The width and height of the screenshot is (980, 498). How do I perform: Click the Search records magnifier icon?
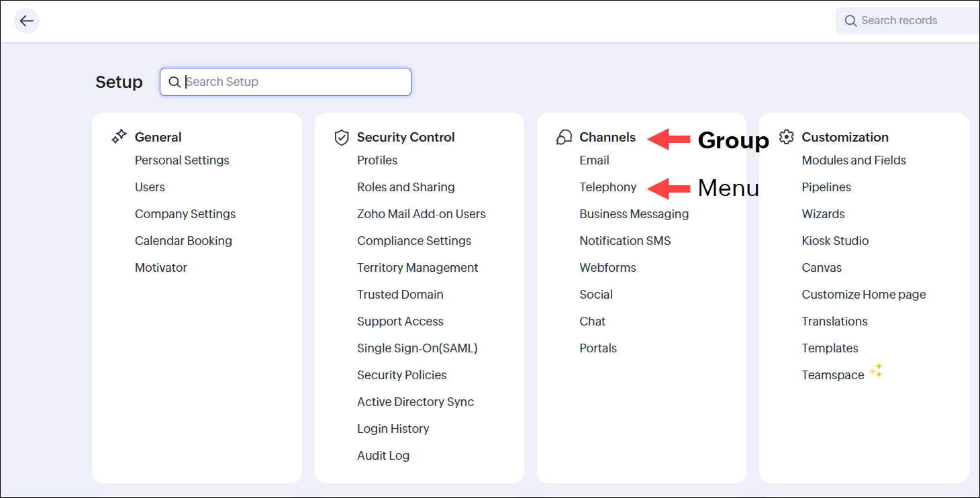tap(850, 21)
